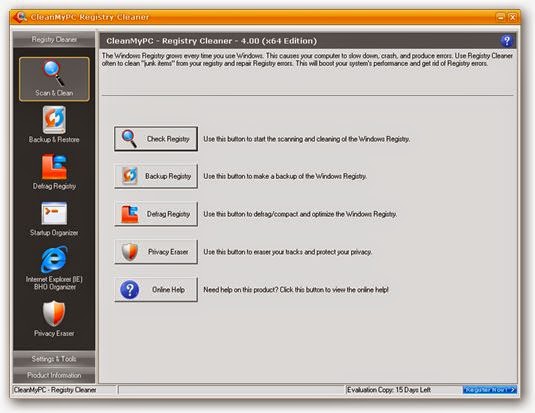Click the blue help question mark in header
The height and width of the screenshot is (413, 535).
point(507,41)
